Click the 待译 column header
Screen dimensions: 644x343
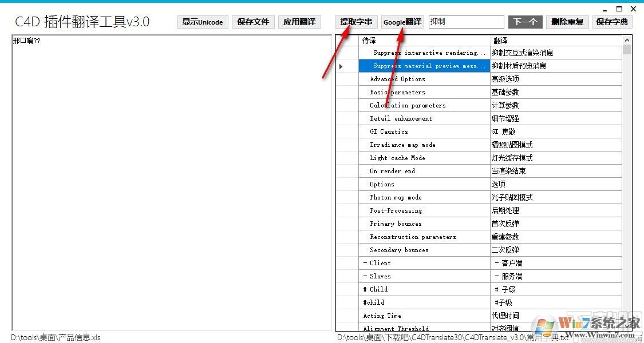click(424, 41)
